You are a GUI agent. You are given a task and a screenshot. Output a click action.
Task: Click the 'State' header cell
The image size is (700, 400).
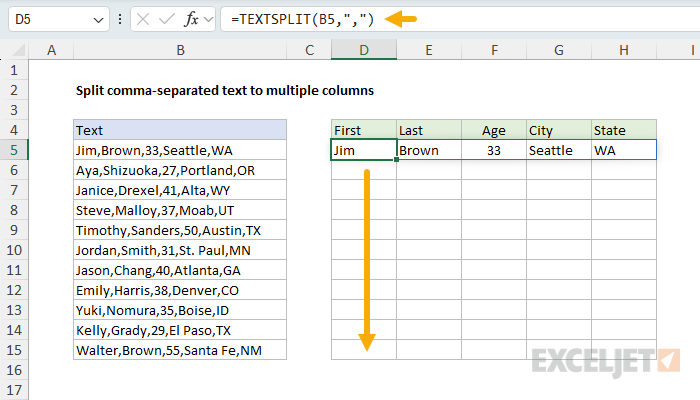pos(623,130)
